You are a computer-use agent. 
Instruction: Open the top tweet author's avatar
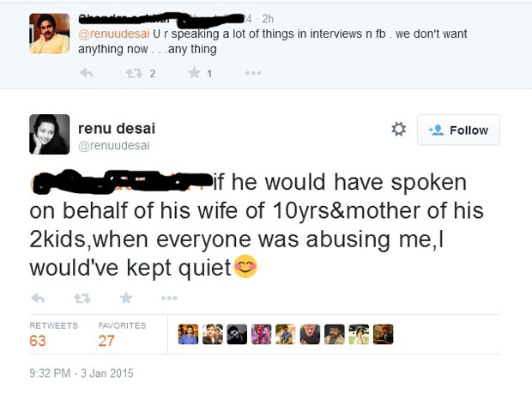(x=50, y=33)
